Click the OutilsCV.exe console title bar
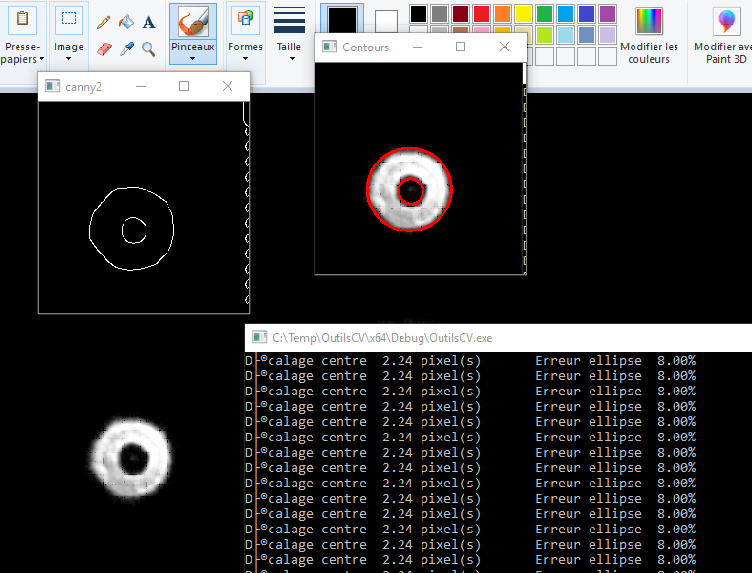 coord(500,338)
